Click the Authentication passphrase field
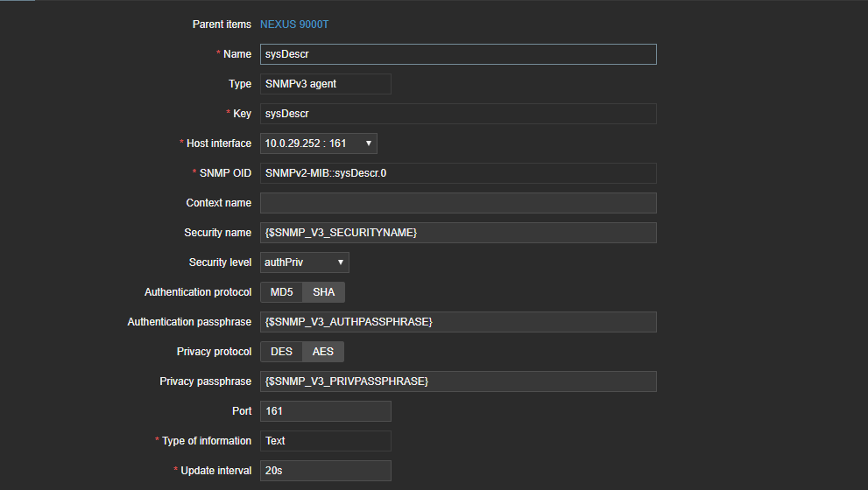Viewport: 868px width, 490px height. pyautogui.click(x=457, y=322)
